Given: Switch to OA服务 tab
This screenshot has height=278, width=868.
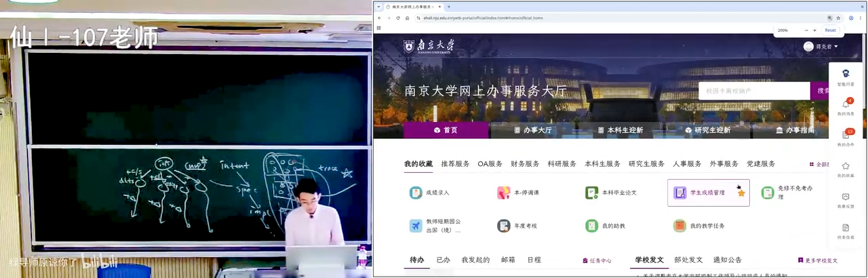Looking at the screenshot, I should point(490,164).
